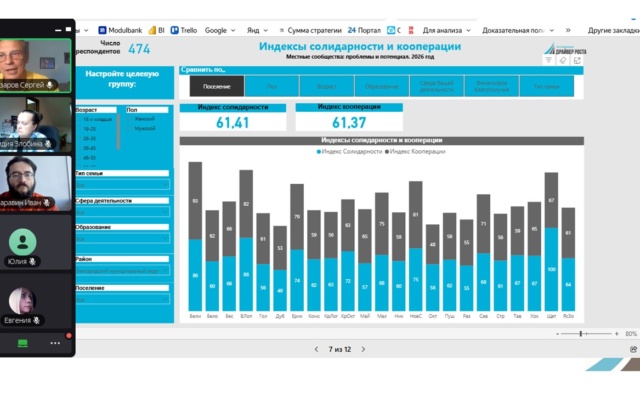
Task: Open the Сумма стратегии bookmark
Action: point(310,30)
